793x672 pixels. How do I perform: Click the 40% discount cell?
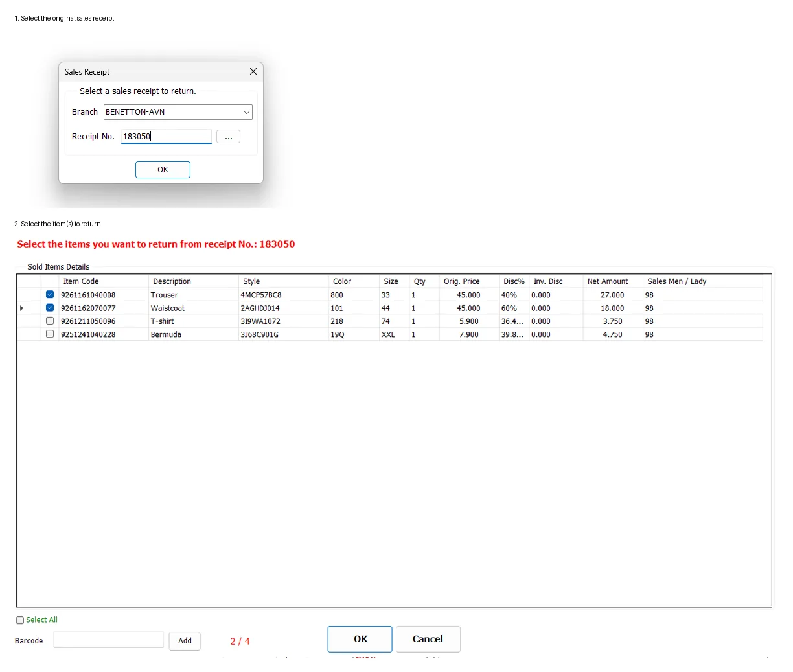tap(514, 295)
